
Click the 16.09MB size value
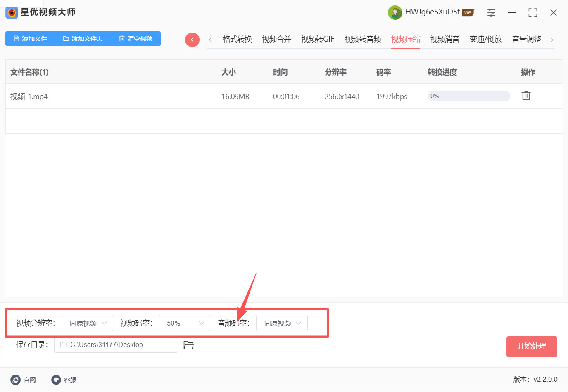tap(235, 97)
